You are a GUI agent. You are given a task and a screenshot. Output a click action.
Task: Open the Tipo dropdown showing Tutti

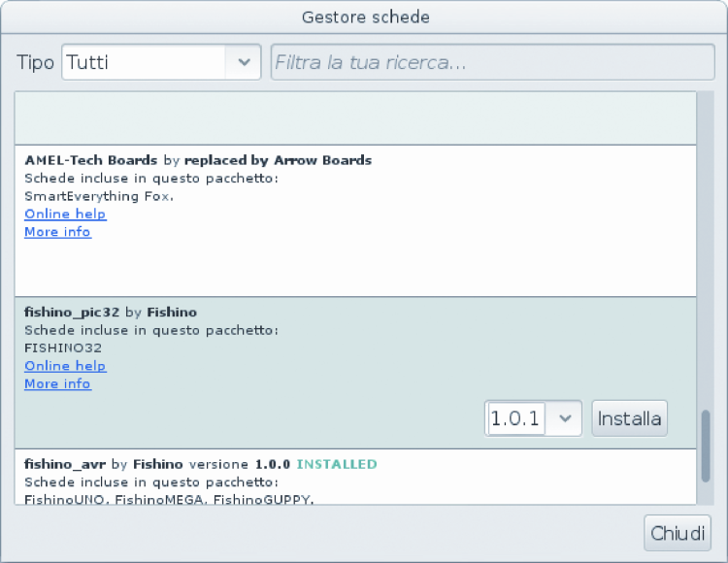(146, 63)
